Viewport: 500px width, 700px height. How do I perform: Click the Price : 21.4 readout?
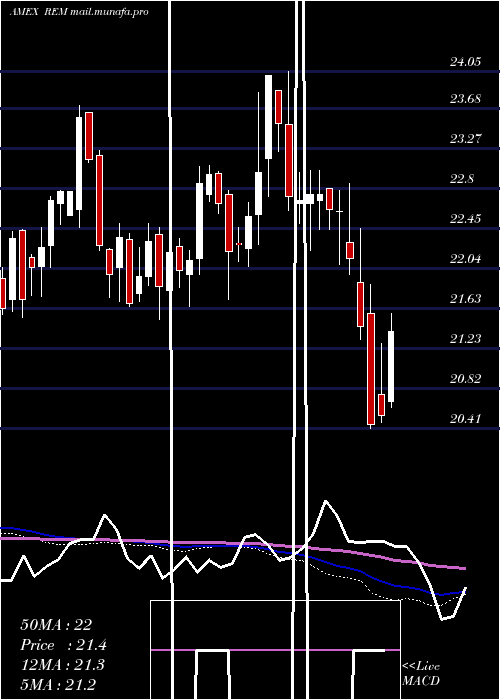click(64, 645)
